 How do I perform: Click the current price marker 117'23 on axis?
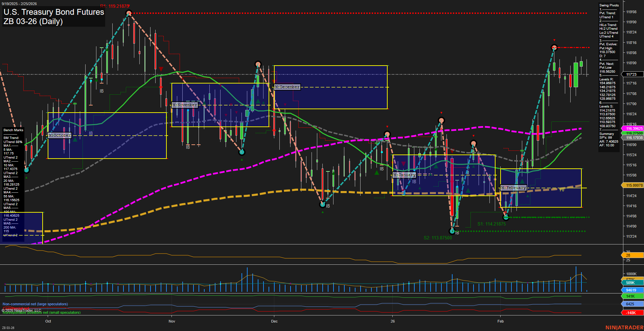coord(631,74)
